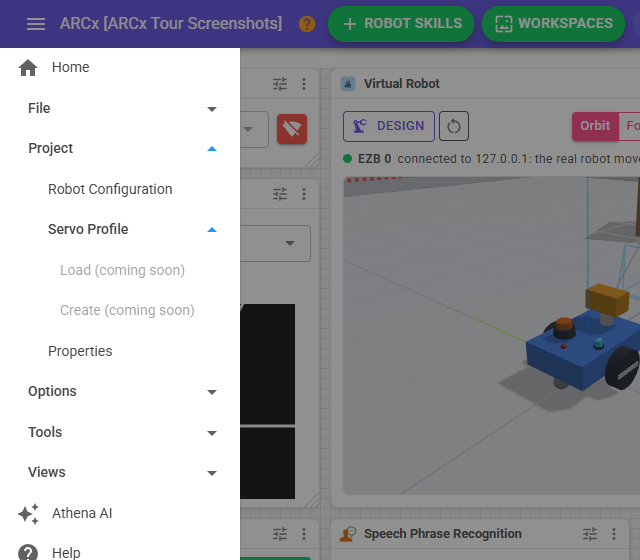Click the Virtual Robot panel icon
The height and width of the screenshot is (560, 640).
click(x=348, y=84)
